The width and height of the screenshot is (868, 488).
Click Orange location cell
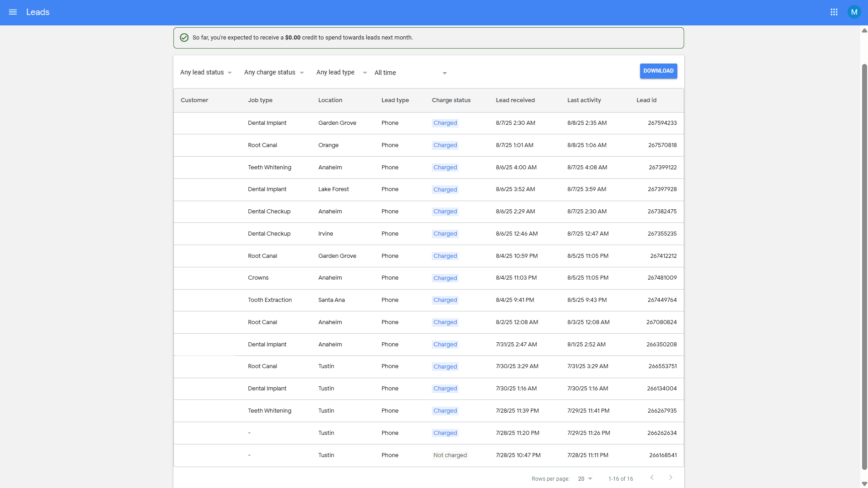tap(328, 145)
